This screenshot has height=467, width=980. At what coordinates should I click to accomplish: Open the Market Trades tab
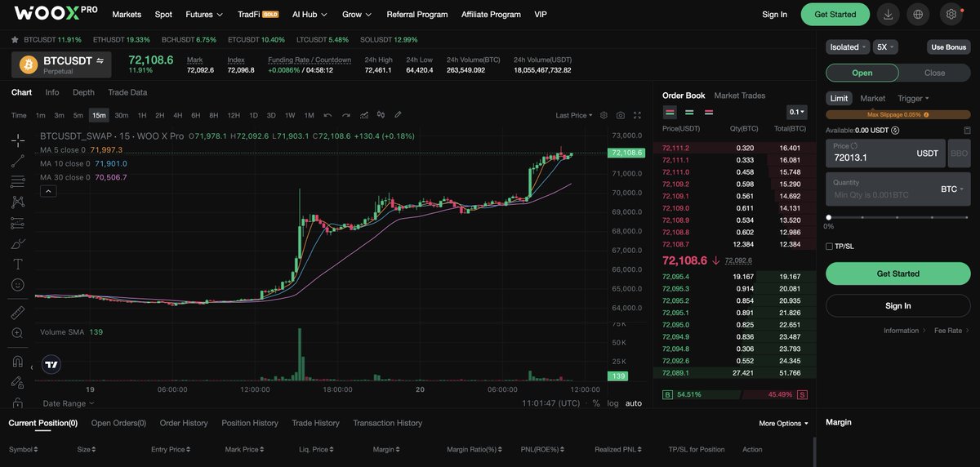[740, 96]
